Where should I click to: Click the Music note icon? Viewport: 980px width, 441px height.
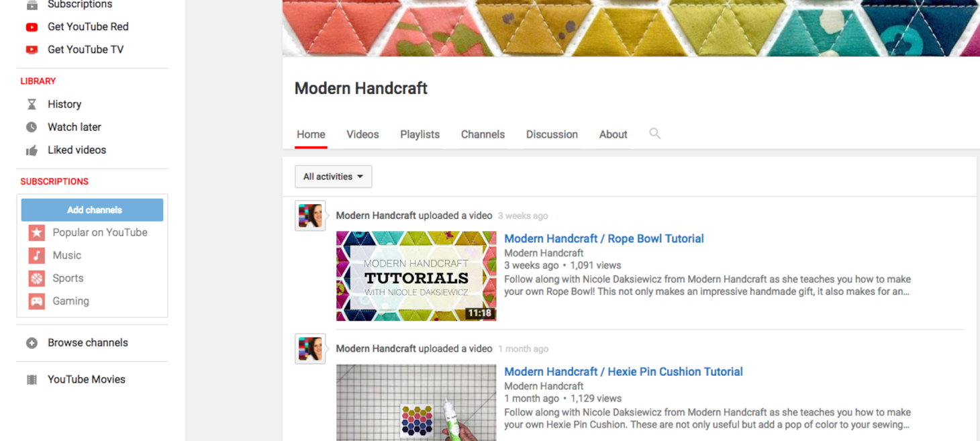[x=37, y=256]
